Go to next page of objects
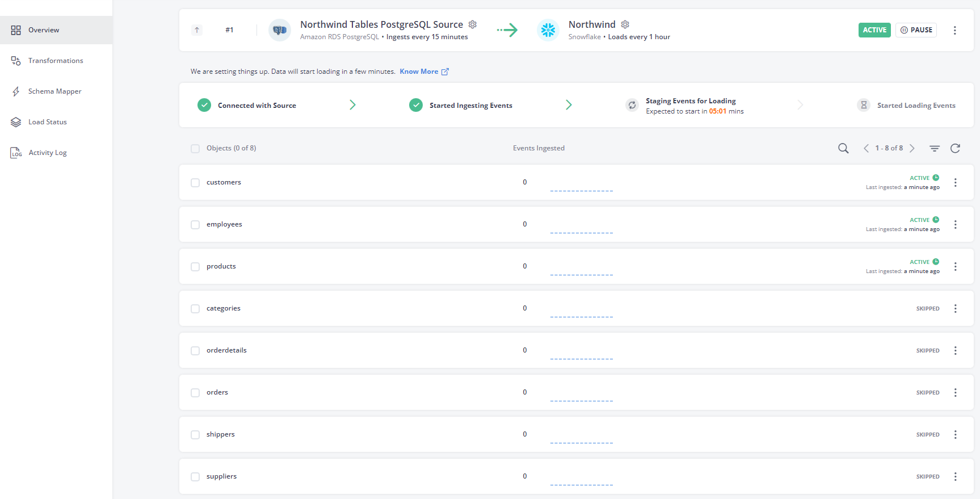 click(x=912, y=148)
